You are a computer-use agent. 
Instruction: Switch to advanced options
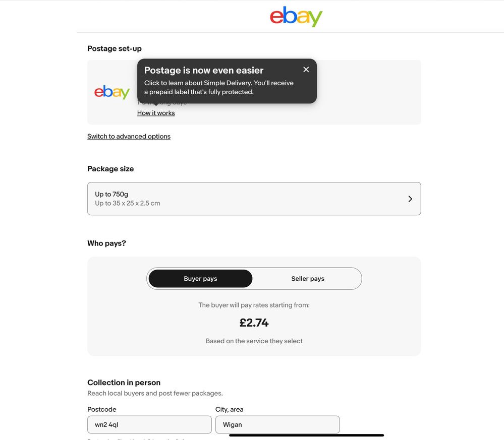[x=129, y=137]
